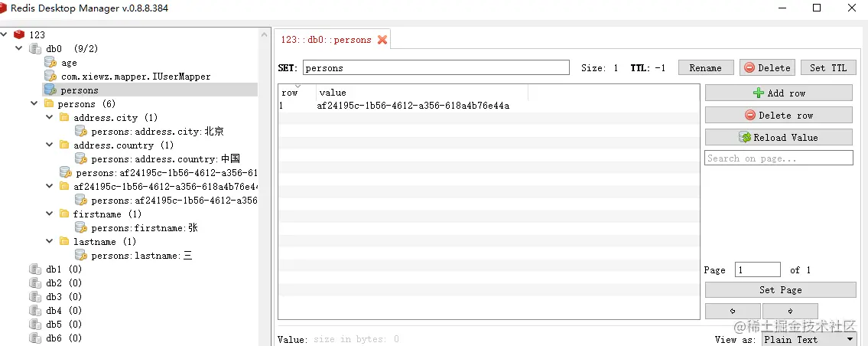Close the 123::db0::persons tab with red X

[x=382, y=40]
